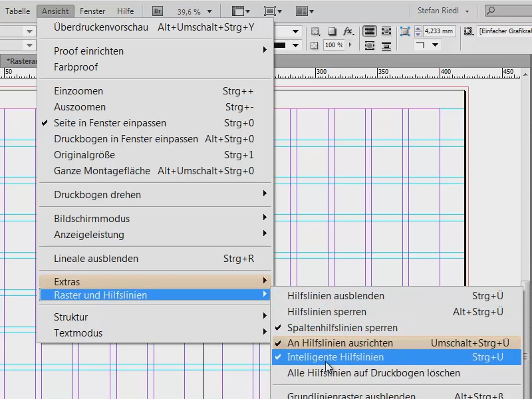
Task: Select the drop shadow icon
Action: point(332,31)
